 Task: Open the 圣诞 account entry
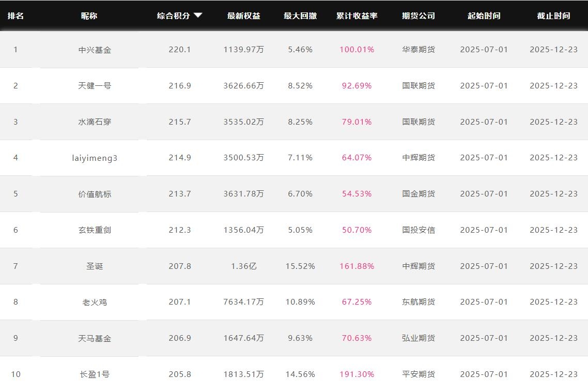coord(95,266)
